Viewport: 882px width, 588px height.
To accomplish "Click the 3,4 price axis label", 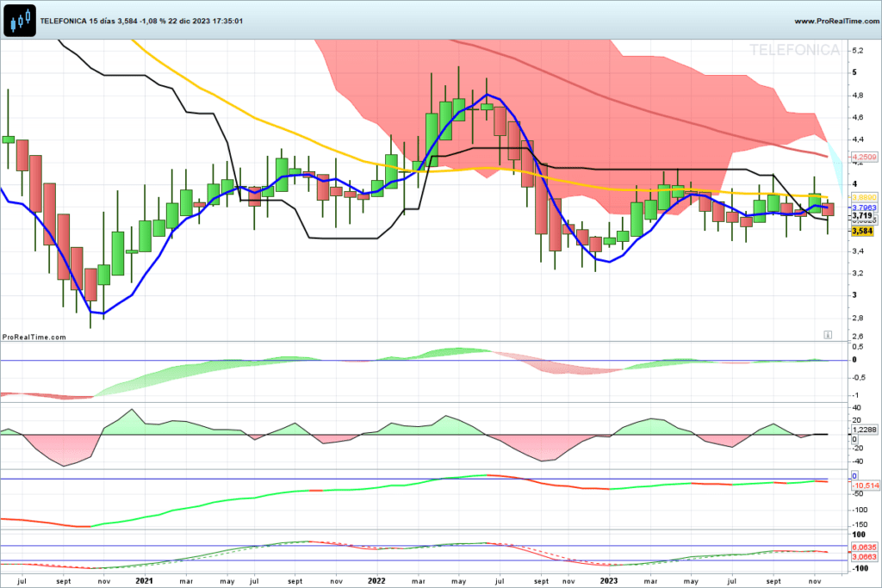I will (858, 251).
